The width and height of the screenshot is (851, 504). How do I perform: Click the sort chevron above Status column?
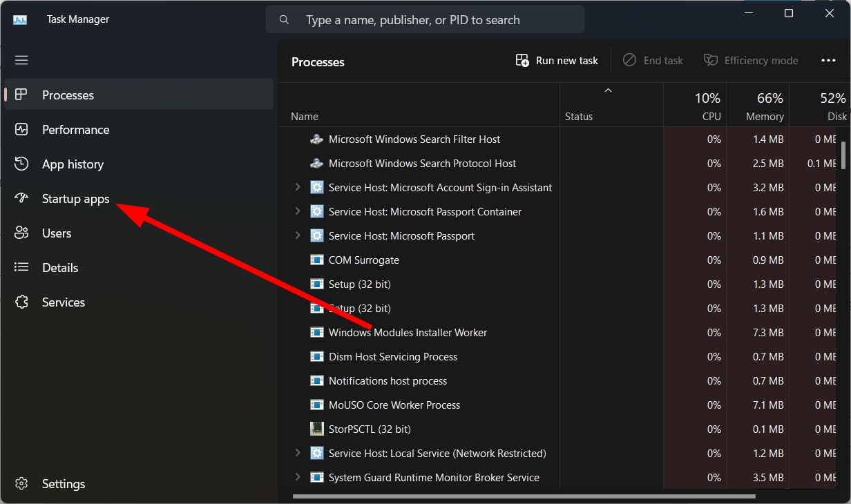[608, 90]
